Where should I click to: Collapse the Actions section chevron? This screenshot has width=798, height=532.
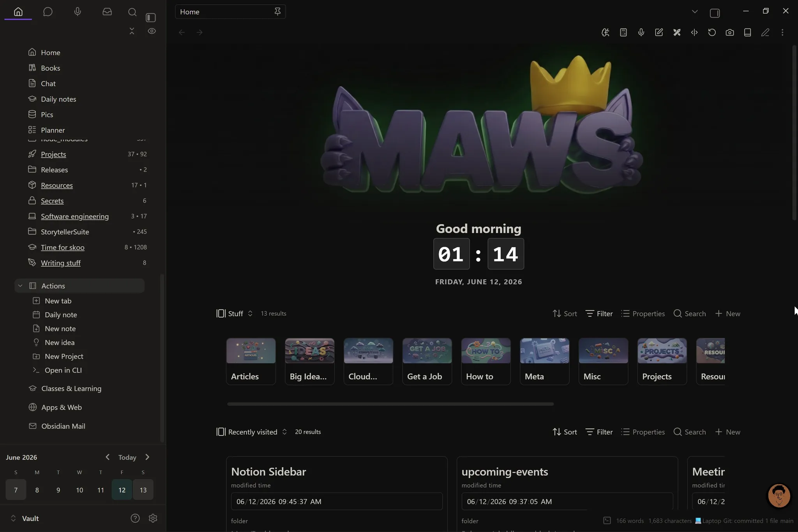[x=20, y=286]
